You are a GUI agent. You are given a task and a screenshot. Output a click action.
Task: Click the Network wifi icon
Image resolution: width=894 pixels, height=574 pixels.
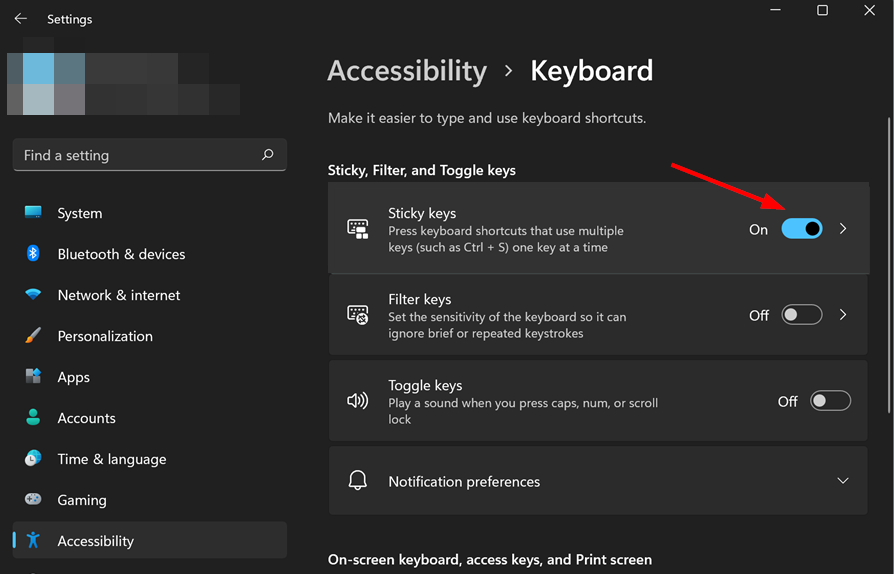(x=33, y=295)
